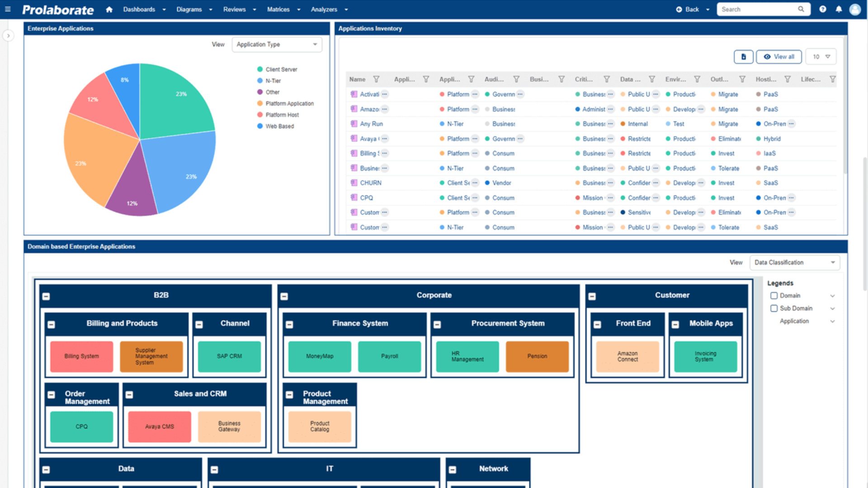The width and height of the screenshot is (868, 488).
Task: Expand the Application legend chevron
Action: click(833, 321)
